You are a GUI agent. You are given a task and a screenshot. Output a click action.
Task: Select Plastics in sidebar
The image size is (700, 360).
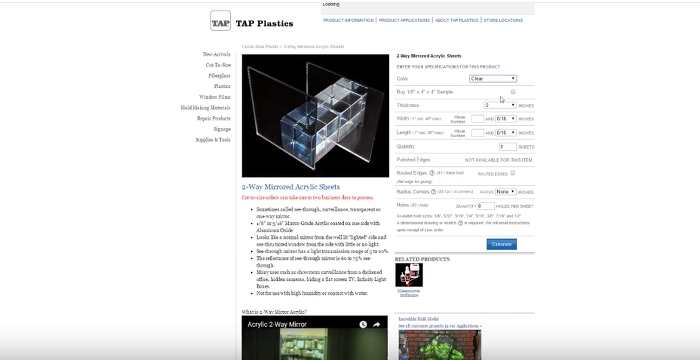pos(222,86)
